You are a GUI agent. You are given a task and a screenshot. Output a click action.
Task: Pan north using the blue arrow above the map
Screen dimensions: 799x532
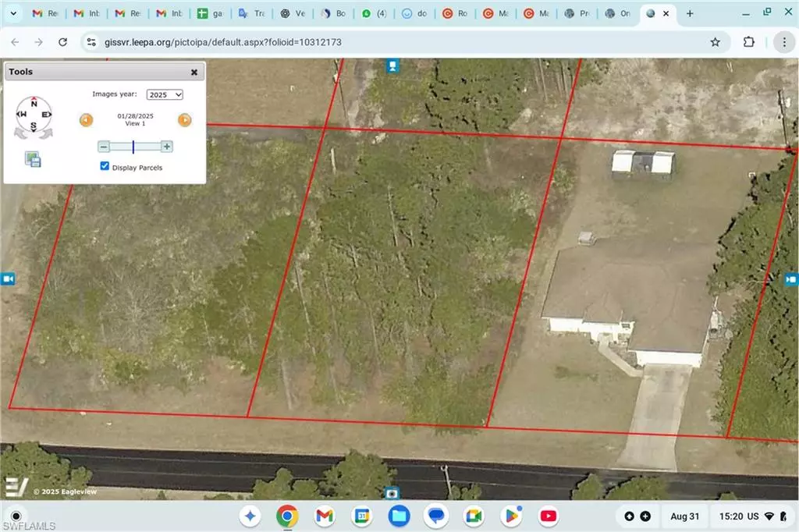click(x=391, y=66)
